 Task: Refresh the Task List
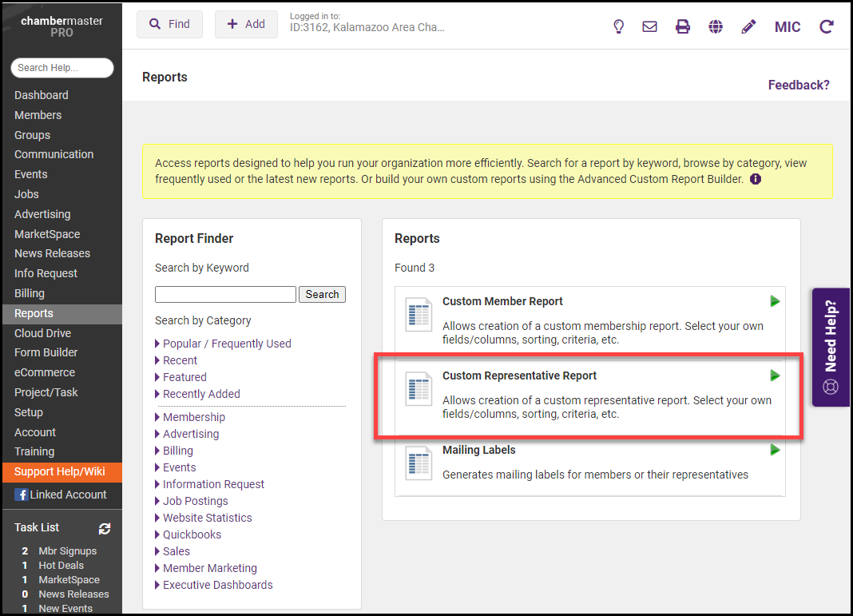coord(105,528)
